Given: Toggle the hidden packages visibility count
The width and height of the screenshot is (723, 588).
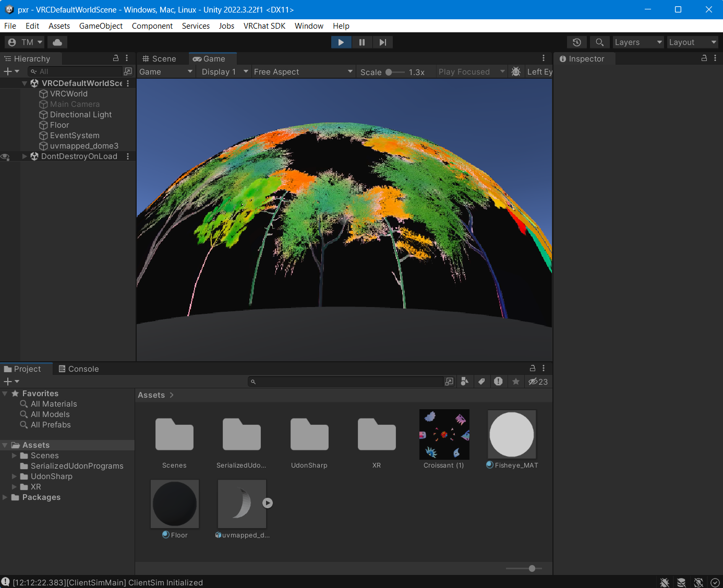Looking at the screenshot, I should click(538, 382).
